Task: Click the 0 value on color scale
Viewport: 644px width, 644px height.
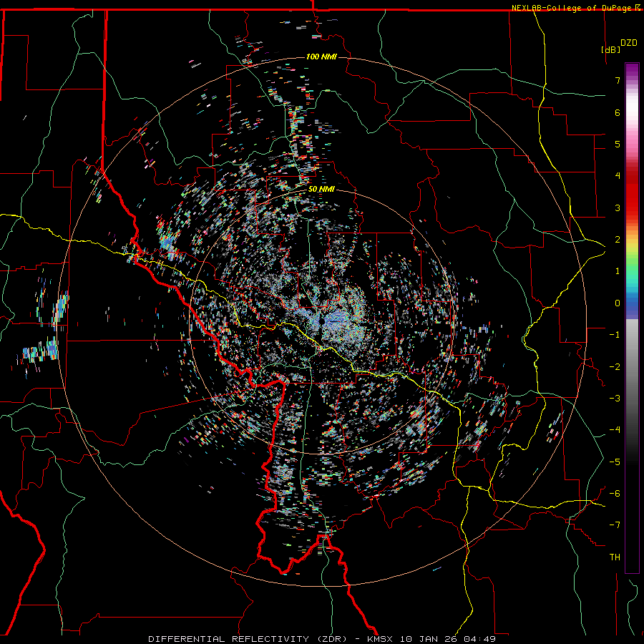Action: pyautogui.click(x=618, y=303)
